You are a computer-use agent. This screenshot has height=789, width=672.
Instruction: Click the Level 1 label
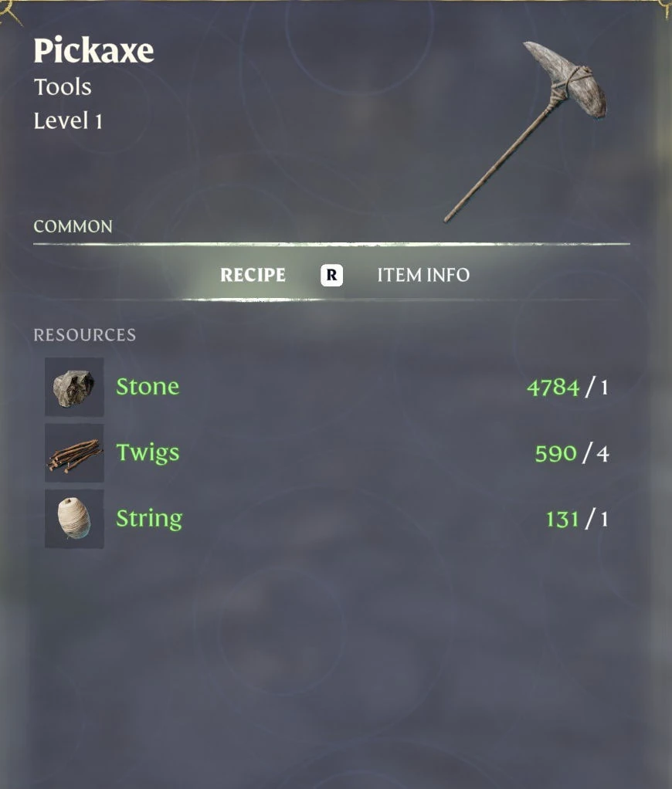pos(68,120)
